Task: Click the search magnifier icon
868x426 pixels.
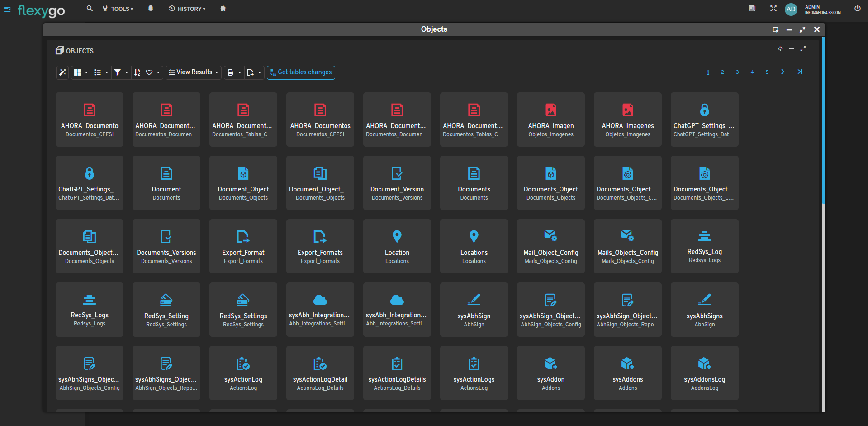Action: [90, 9]
